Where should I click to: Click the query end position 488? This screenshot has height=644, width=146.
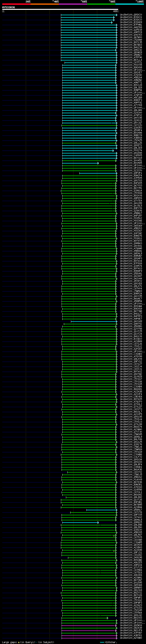coord(115,11)
